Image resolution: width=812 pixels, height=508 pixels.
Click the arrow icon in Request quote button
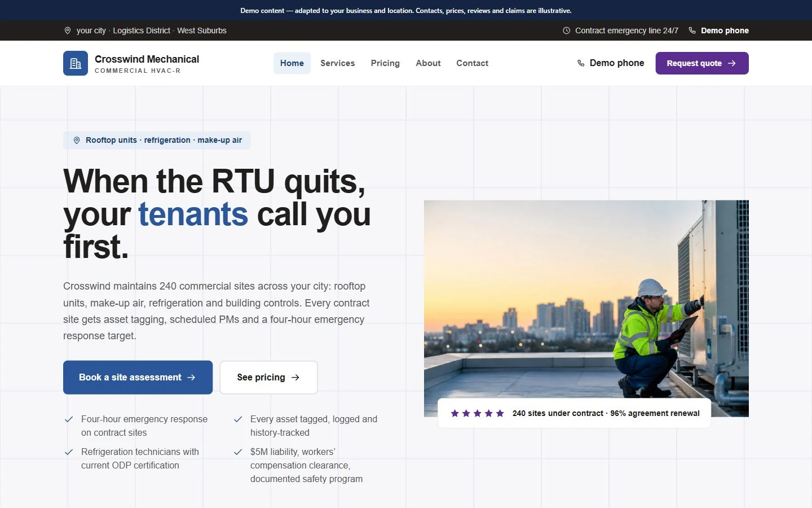click(732, 63)
